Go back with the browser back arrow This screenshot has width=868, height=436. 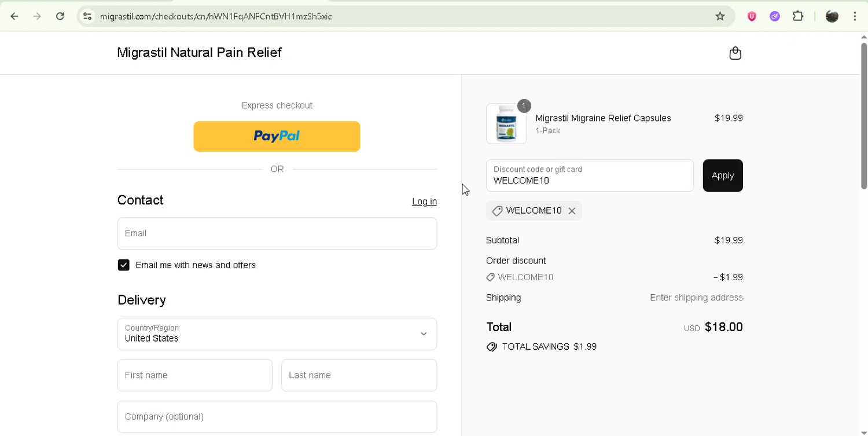tap(14, 16)
